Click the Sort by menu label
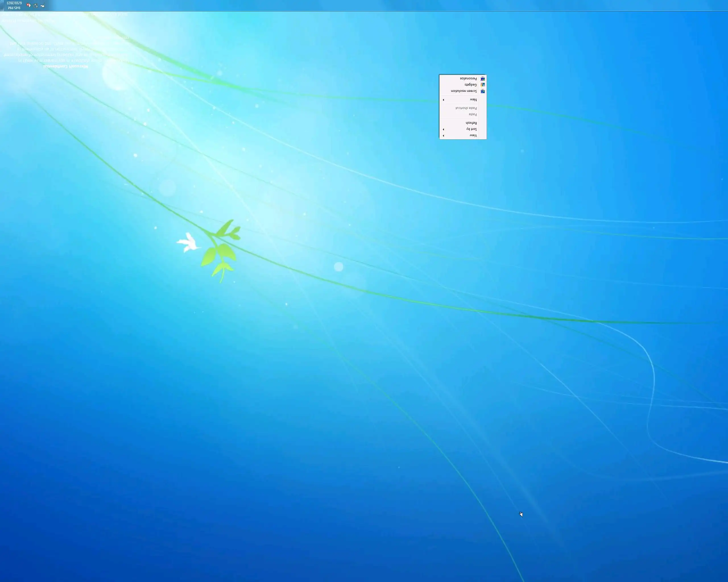This screenshot has width=728, height=582. 471,129
